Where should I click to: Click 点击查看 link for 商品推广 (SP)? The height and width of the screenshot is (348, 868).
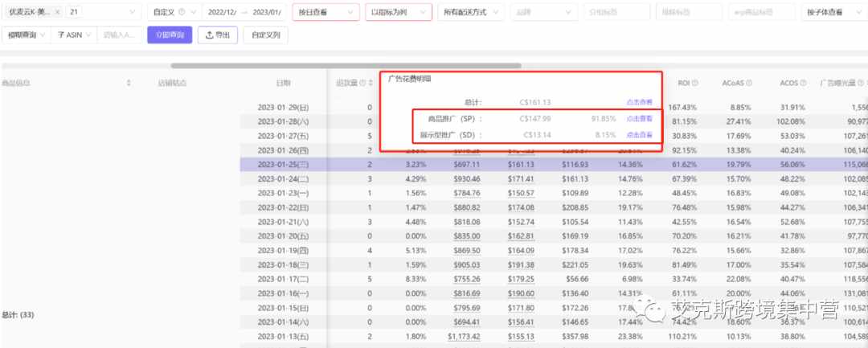640,118
